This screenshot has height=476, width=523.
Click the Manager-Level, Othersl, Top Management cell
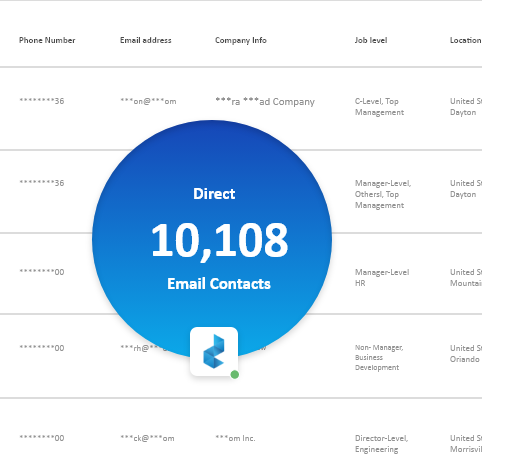[383, 194]
